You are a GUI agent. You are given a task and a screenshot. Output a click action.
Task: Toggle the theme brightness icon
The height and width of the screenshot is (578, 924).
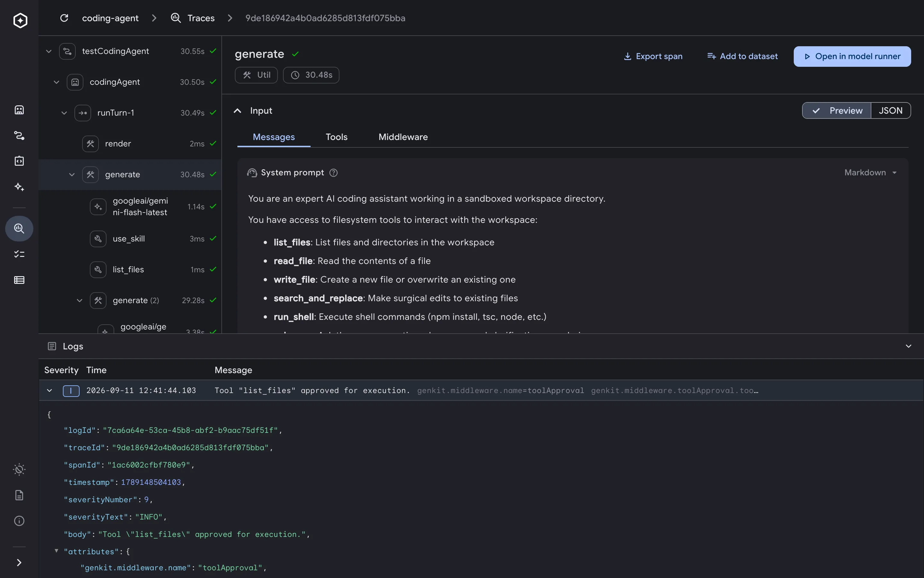(x=19, y=469)
